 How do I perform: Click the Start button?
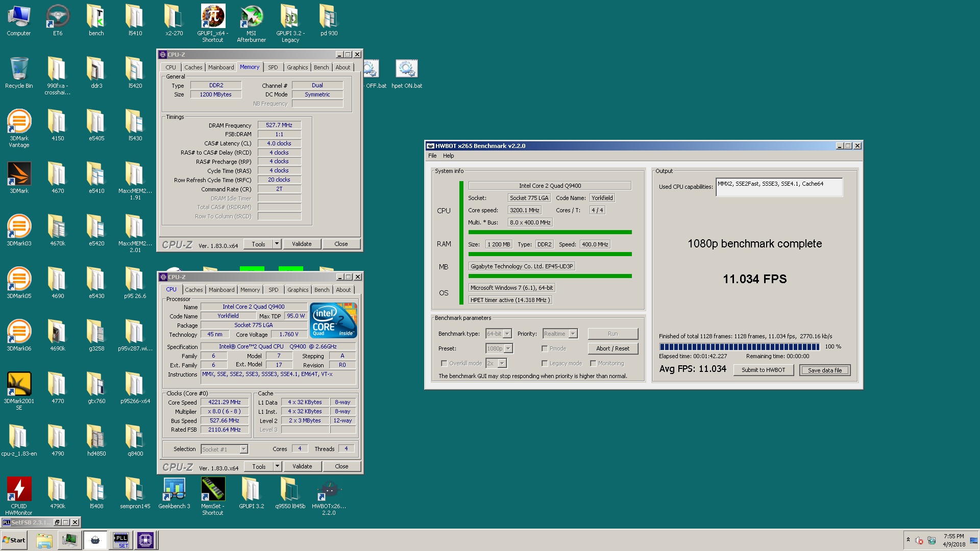click(x=14, y=540)
